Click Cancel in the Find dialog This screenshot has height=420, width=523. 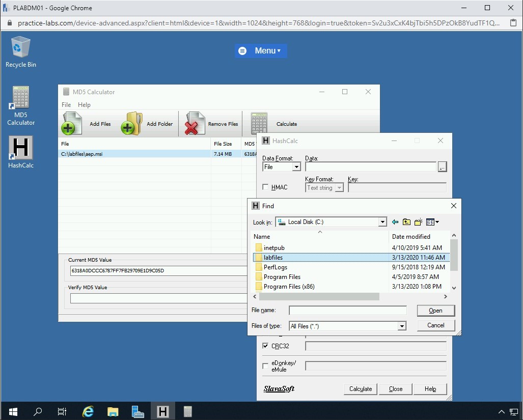tap(435, 325)
